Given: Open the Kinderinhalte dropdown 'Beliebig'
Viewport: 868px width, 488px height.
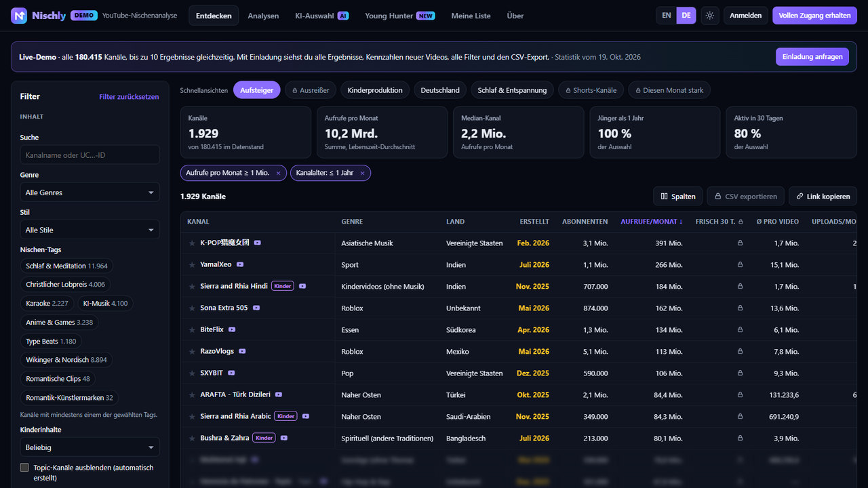Looking at the screenshot, I should tap(90, 447).
